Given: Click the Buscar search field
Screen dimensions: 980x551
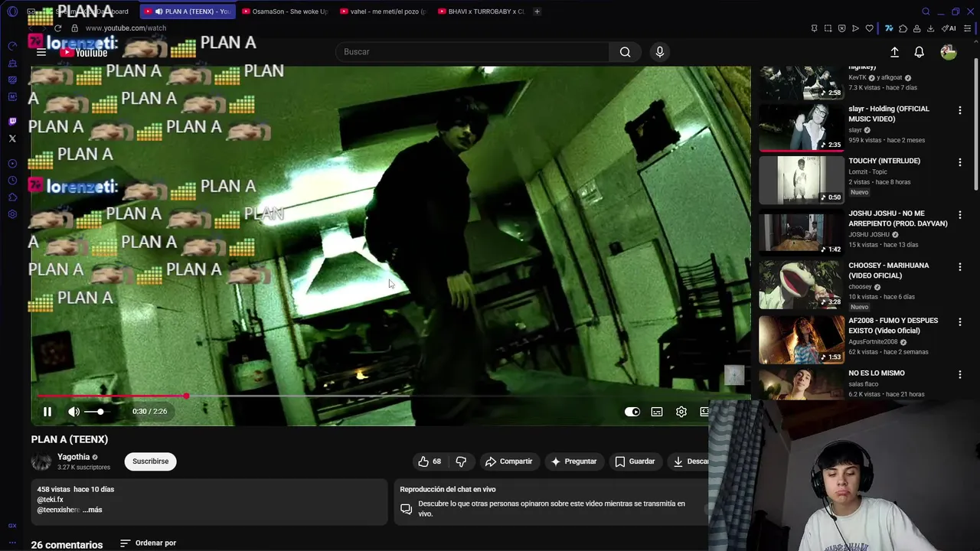Looking at the screenshot, I should coord(473,52).
